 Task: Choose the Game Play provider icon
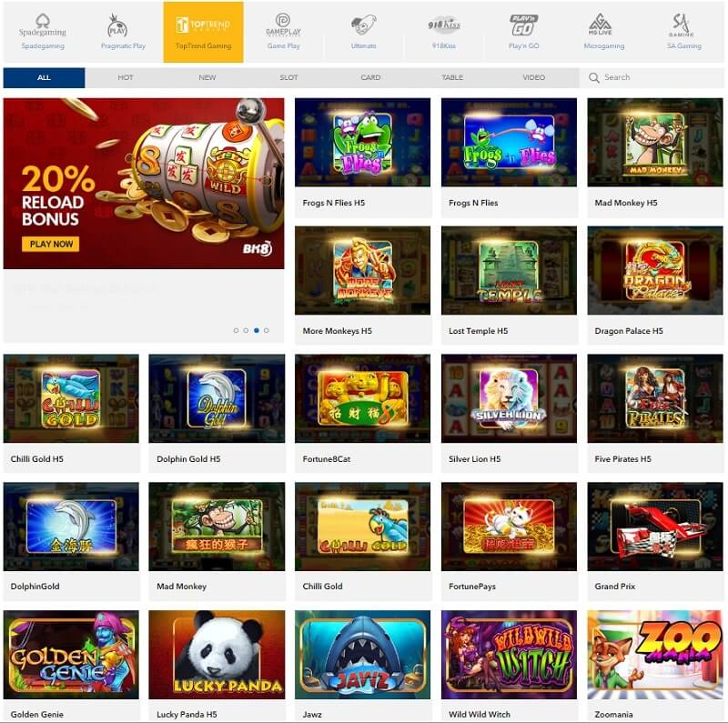tap(283, 25)
